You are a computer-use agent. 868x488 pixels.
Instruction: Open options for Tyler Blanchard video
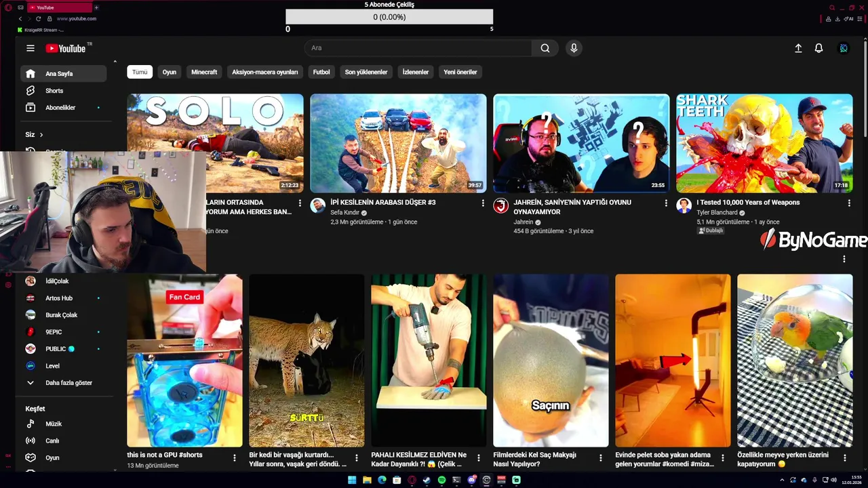coord(849,203)
